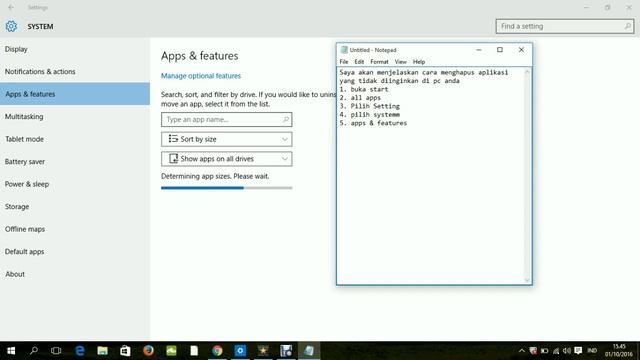Click the line '3. Pilih Setting' in Notepad
The image size is (640, 360).
(x=369, y=106)
